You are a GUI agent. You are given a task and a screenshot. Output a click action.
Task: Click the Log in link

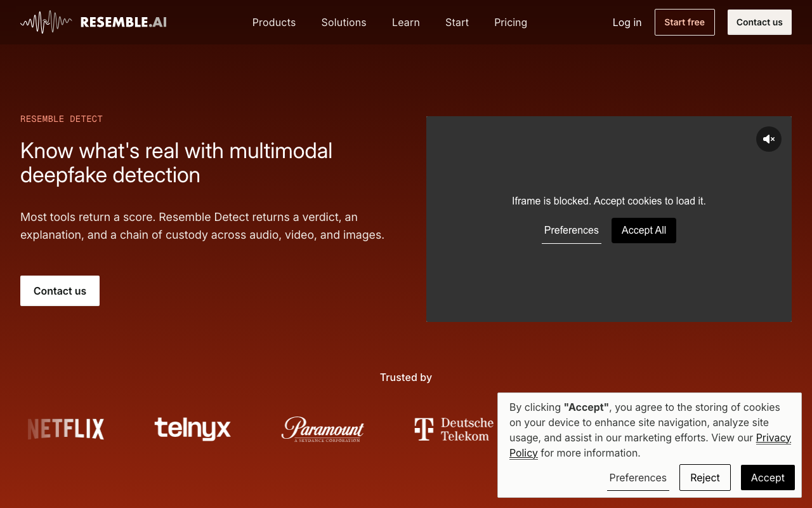pos(627,22)
